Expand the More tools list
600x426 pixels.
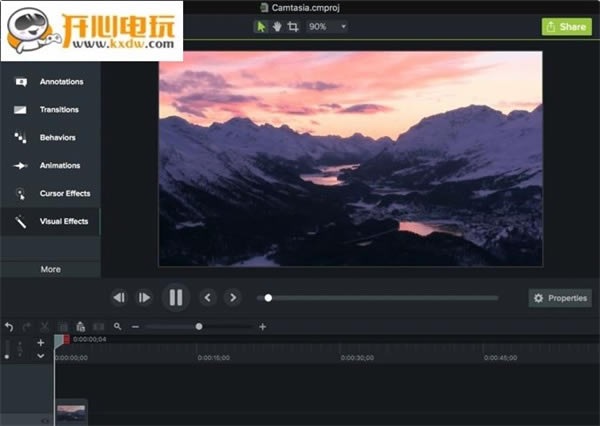[51, 269]
